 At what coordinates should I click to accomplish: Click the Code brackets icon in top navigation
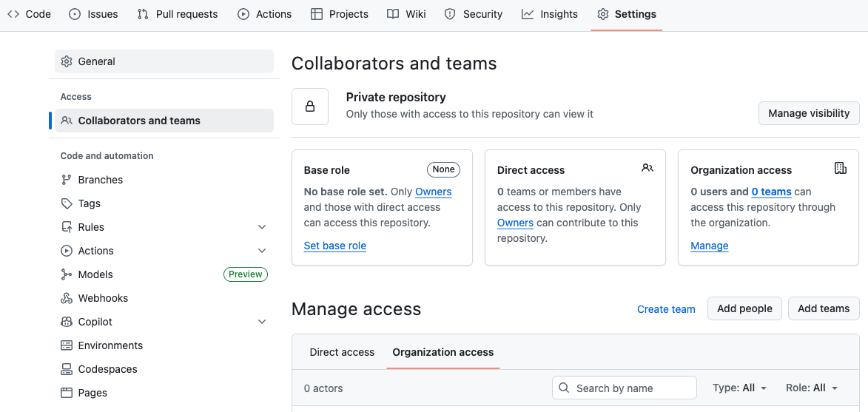point(13,14)
